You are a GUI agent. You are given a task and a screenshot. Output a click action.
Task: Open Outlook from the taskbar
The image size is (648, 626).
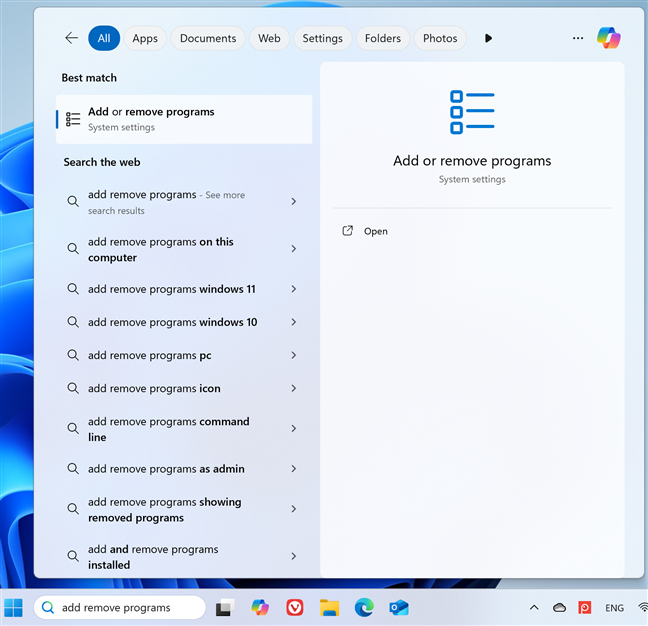(x=399, y=607)
